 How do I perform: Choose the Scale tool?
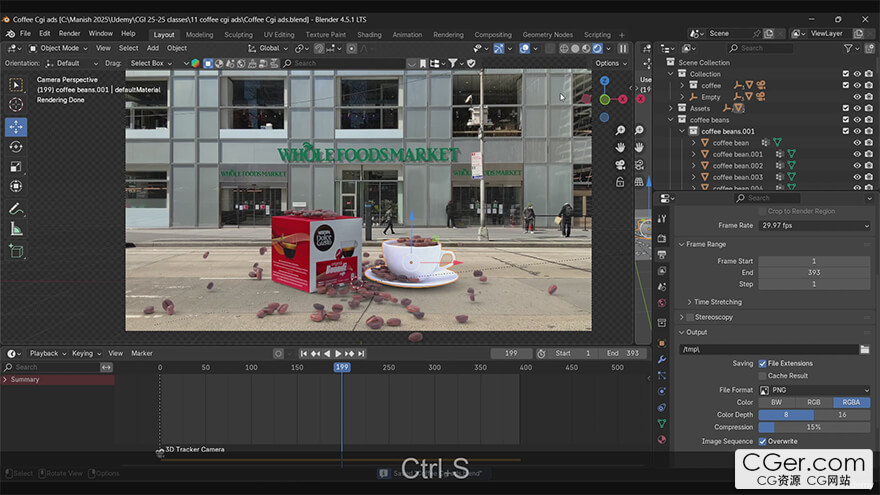pyautogui.click(x=16, y=167)
